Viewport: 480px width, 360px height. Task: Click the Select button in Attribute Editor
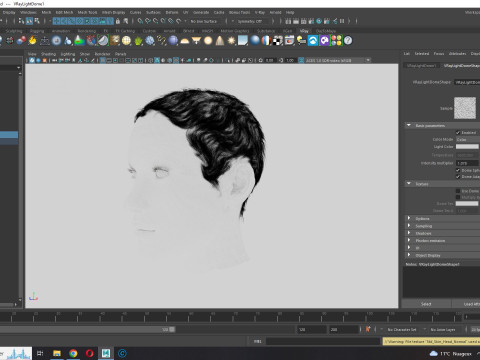tap(426, 304)
